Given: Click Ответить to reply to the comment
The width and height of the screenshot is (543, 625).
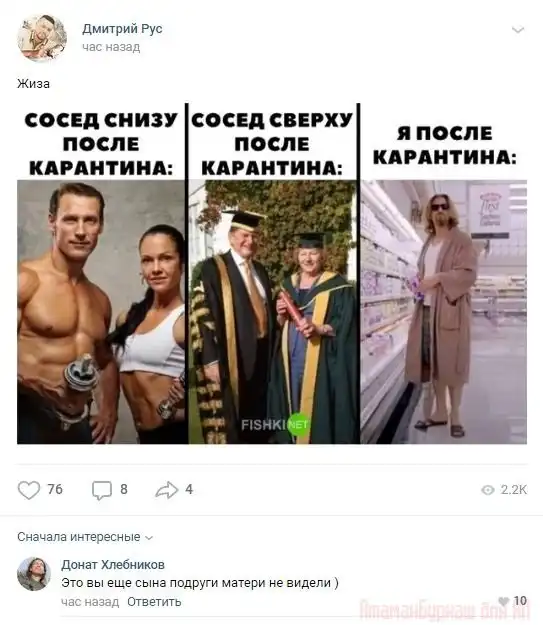Looking at the screenshot, I should (x=154, y=601).
